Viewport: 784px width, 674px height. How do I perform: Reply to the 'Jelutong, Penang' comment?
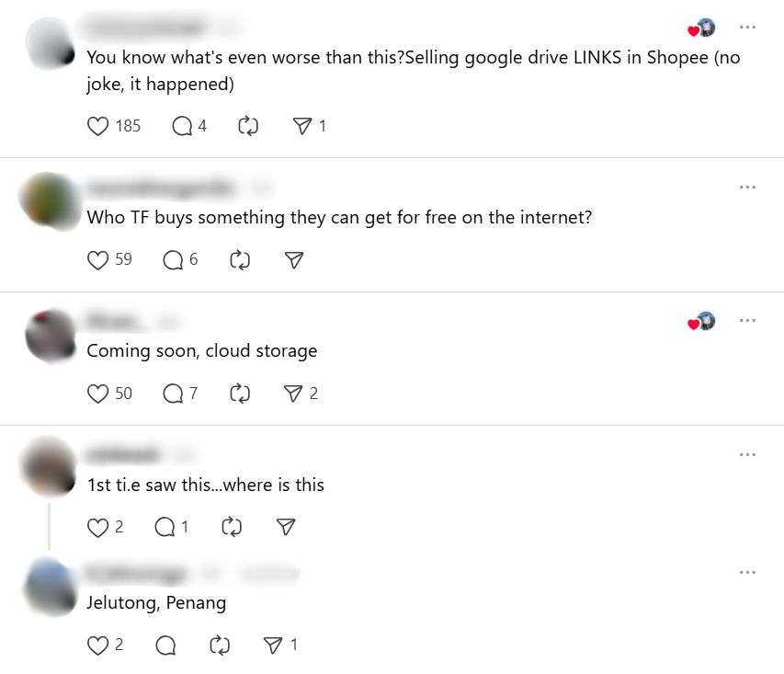click(165, 645)
